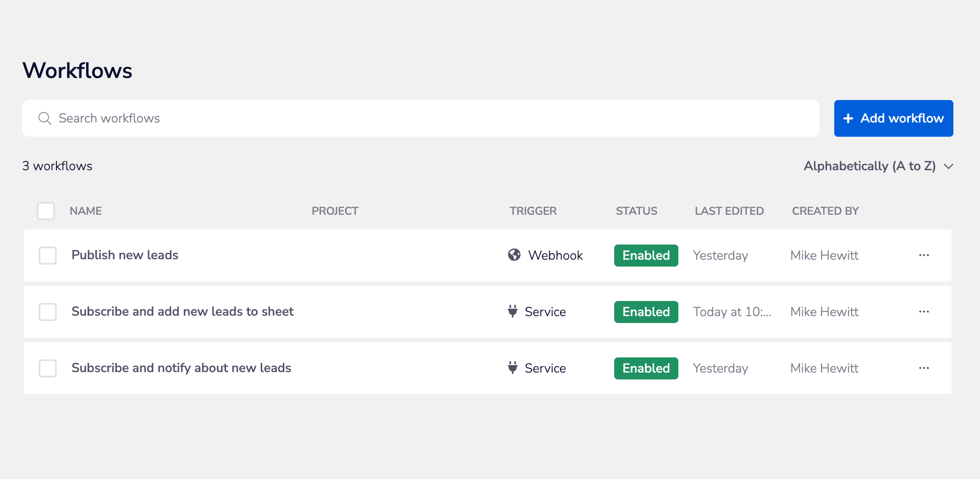Image resolution: width=980 pixels, height=479 pixels.
Task: Click the NAME column header
Action: pyautogui.click(x=86, y=211)
